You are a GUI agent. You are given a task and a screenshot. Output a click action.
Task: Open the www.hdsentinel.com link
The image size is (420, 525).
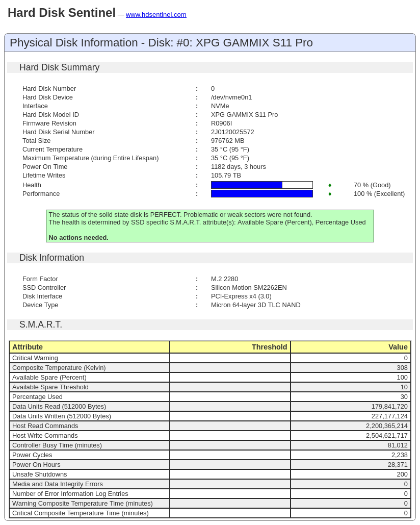pos(156,14)
